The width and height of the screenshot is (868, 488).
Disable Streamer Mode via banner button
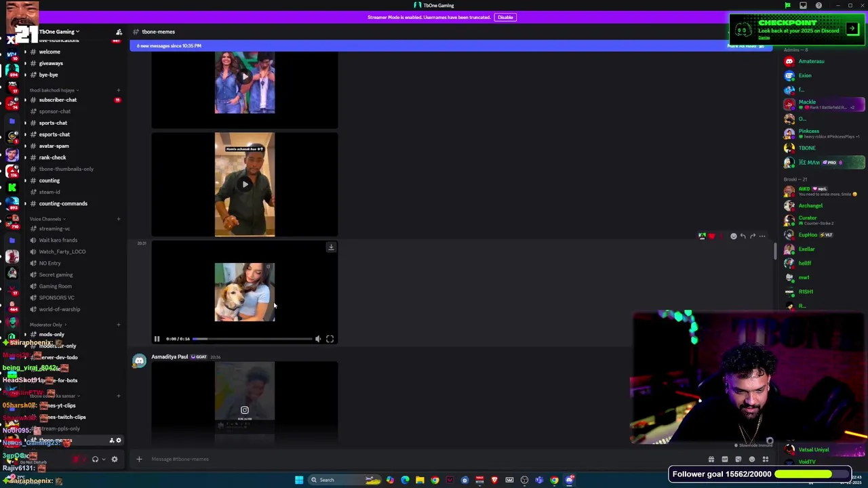pyautogui.click(x=505, y=17)
